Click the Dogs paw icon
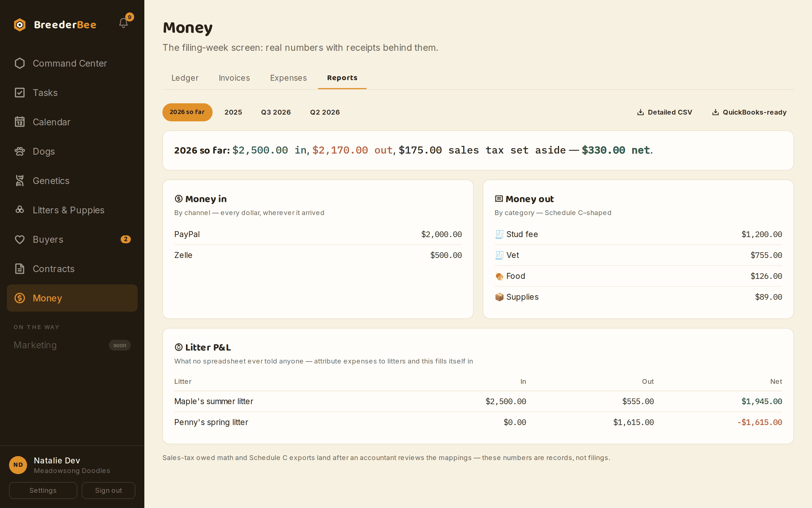812x508 pixels. click(x=20, y=151)
